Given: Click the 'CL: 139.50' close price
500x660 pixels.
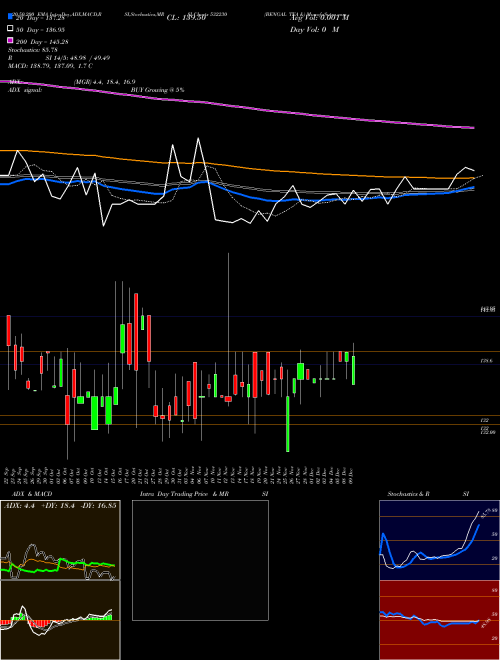Looking at the screenshot, I should [186, 18].
